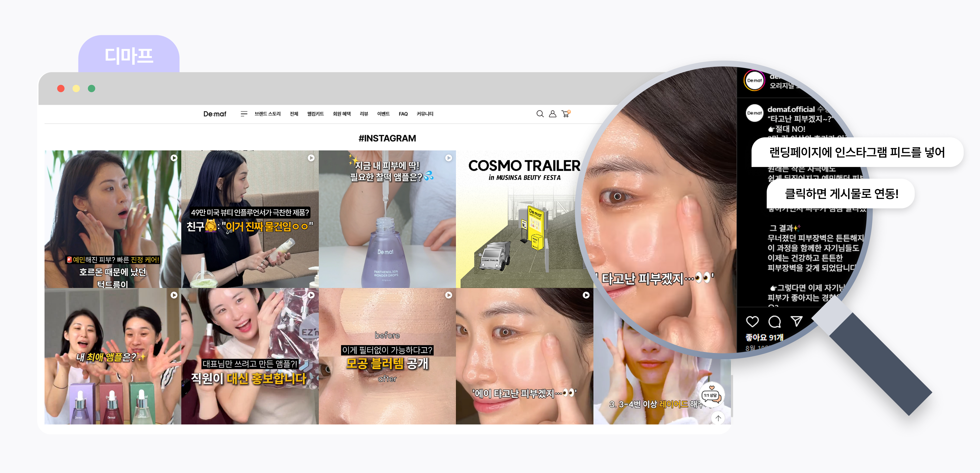
Task: Go to the 리뷰 menu item
Action: [364, 114]
